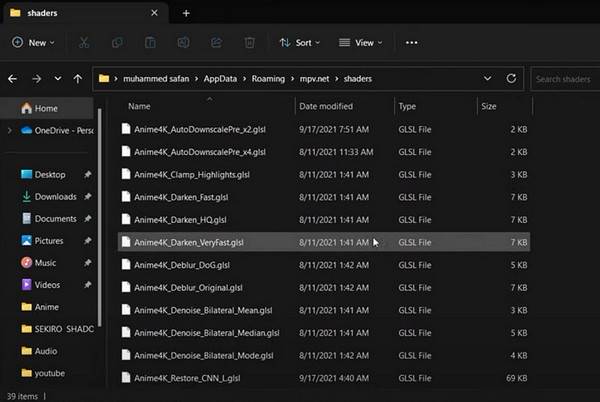Image resolution: width=600 pixels, height=402 pixels.
Task: Unpin Pictures using its pin icon
Action: point(88,241)
